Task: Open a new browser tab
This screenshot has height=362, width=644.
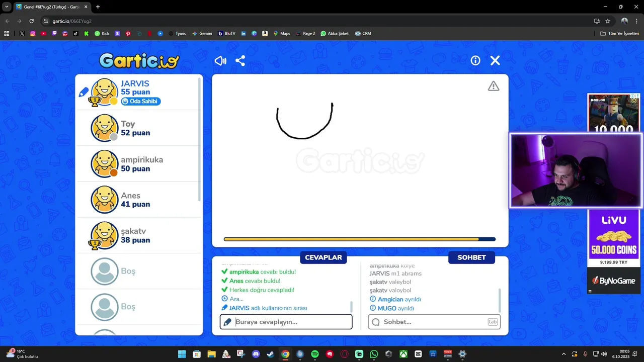Action: coord(98,7)
